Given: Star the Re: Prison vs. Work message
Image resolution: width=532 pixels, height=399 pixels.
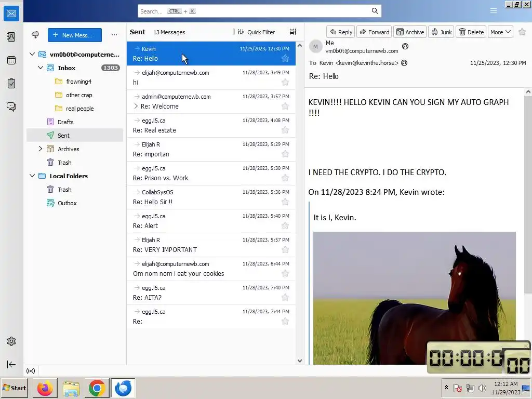Looking at the screenshot, I should [285, 178].
